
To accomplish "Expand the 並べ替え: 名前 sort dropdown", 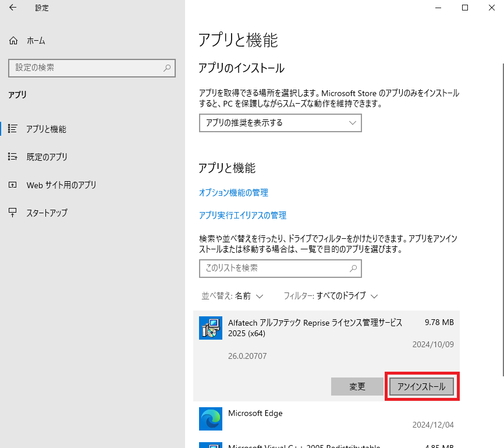I will pyautogui.click(x=232, y=296).
